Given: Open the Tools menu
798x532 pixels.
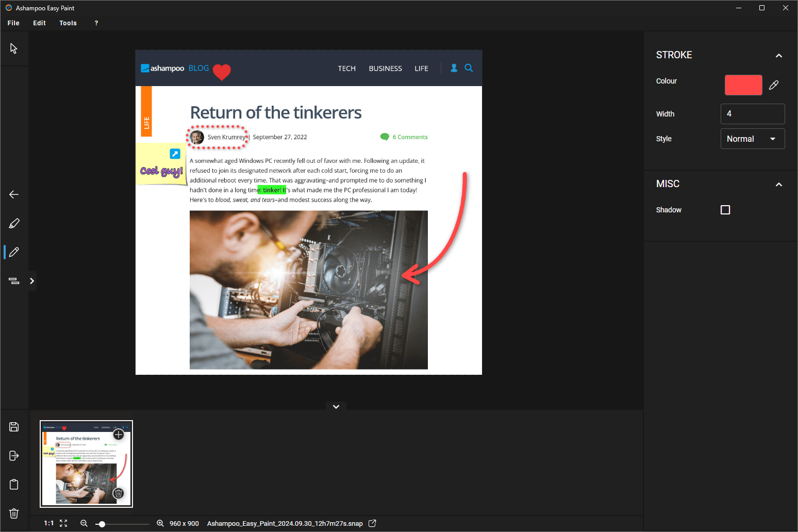Looking at the screenshot, I should pyautogui.click(x=68, y=23).
